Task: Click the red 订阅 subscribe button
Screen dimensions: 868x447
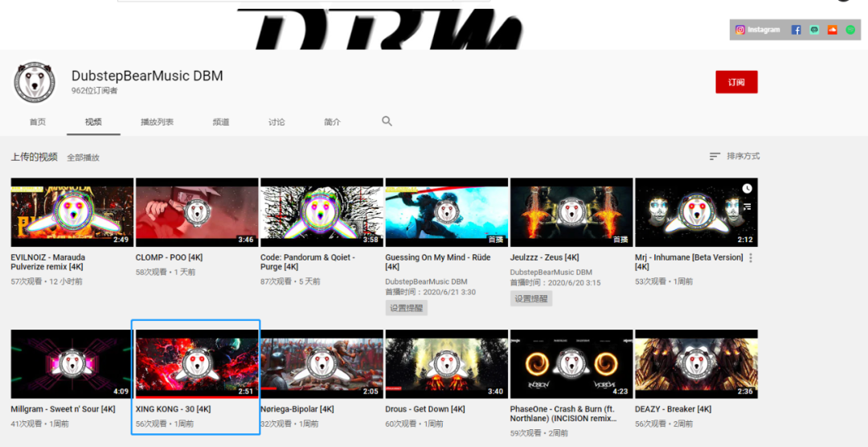Action: [736, 82]
